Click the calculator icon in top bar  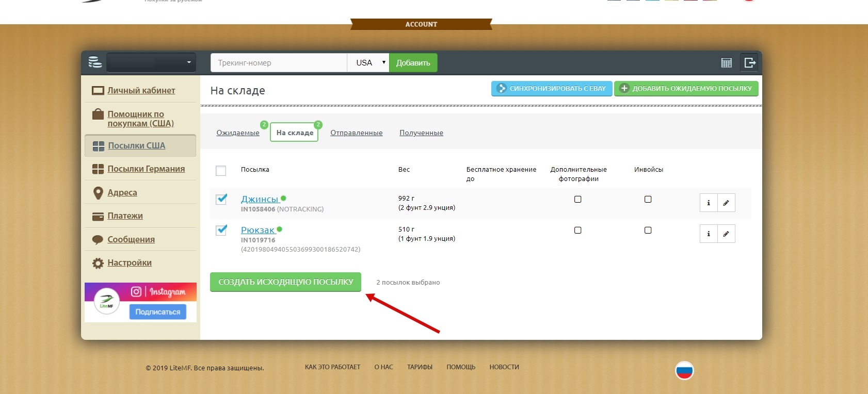[726, 63]
